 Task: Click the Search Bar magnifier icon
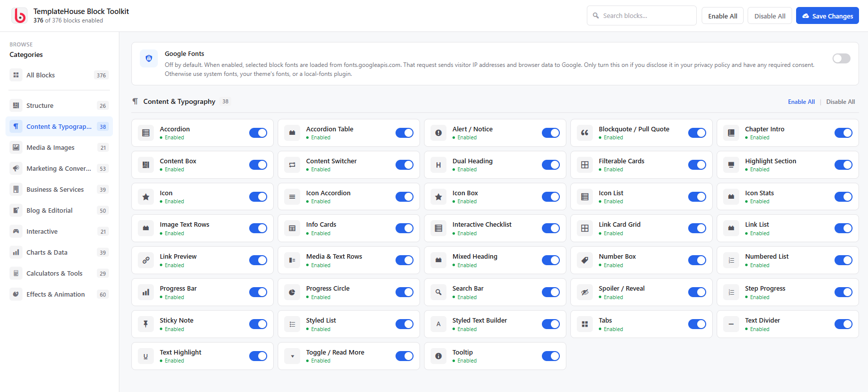[x=438, y=292]
